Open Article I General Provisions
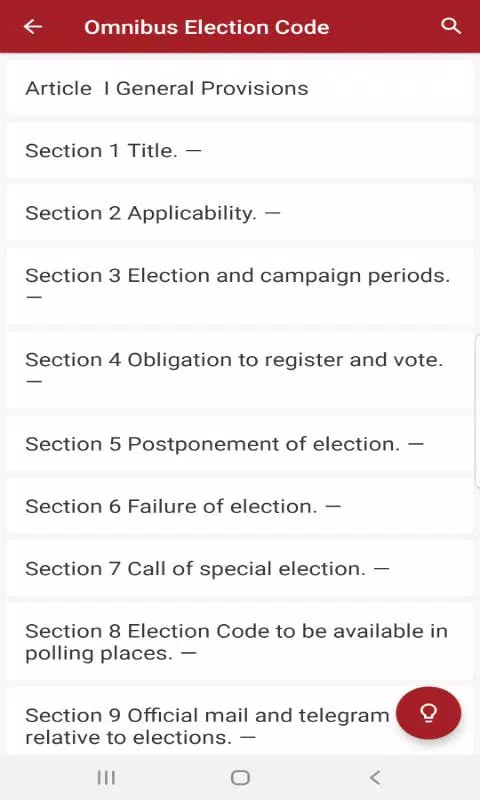480x800 pixels. click(240, 88)
